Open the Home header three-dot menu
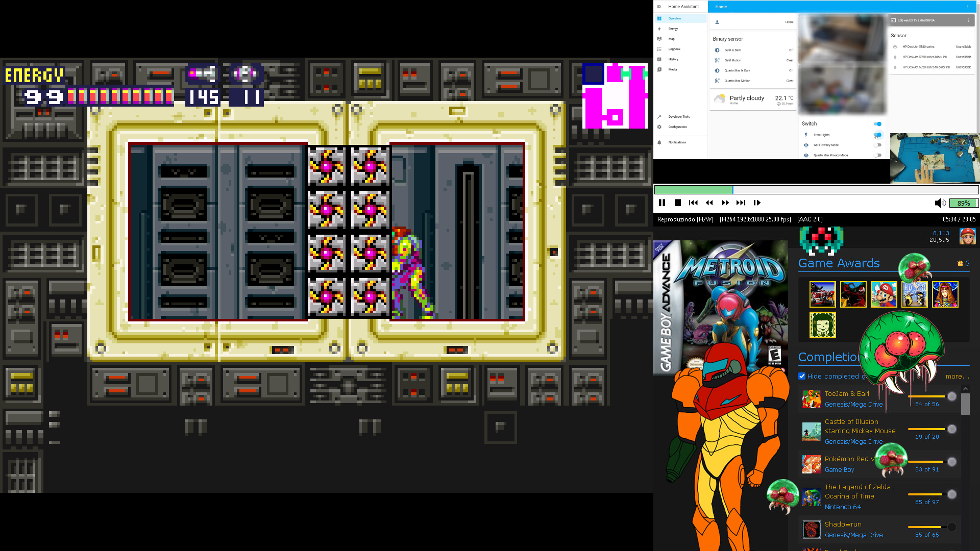Screen dimensions: 980x551 (968, 7)
